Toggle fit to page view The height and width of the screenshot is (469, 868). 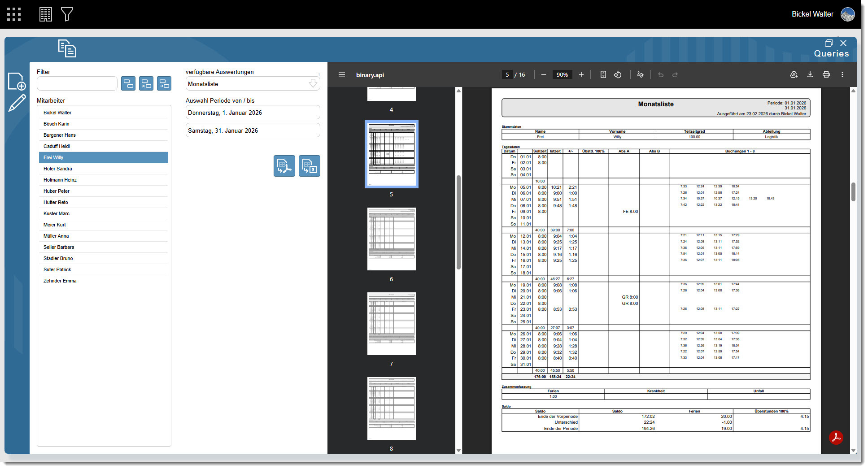[x=603, y=75]
